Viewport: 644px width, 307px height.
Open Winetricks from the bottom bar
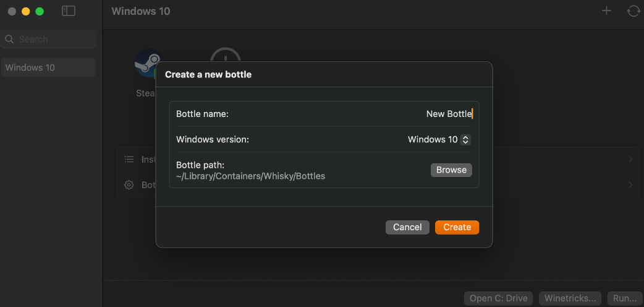coord(570,298)
